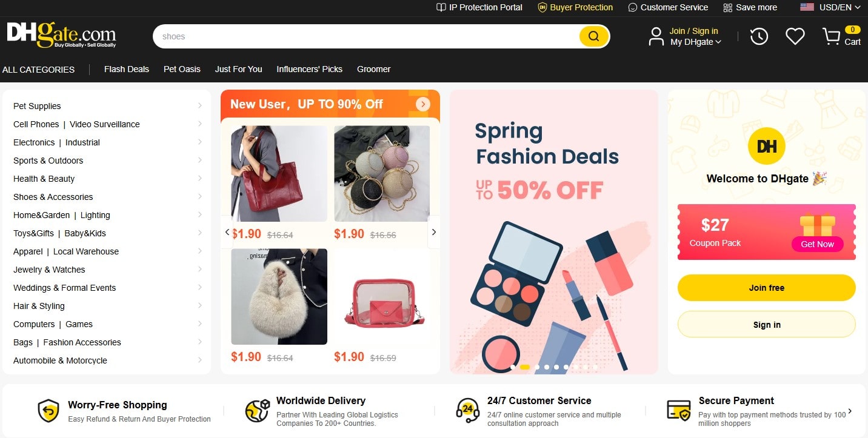The height and width of the screenshot is (438, 868).
Task: Click the yellow search magnifier button
Action: [x=593, y=36]
